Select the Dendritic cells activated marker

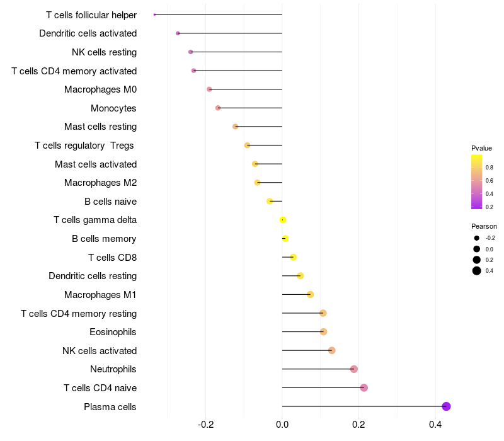[x=178, y=33]
